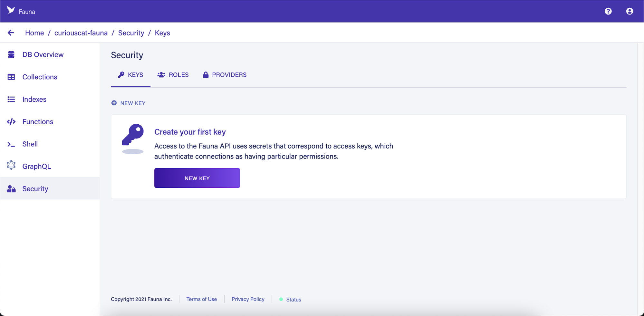Open DB Overview from the sidebar
Screen dimensions: 644x316
point(11,54)
